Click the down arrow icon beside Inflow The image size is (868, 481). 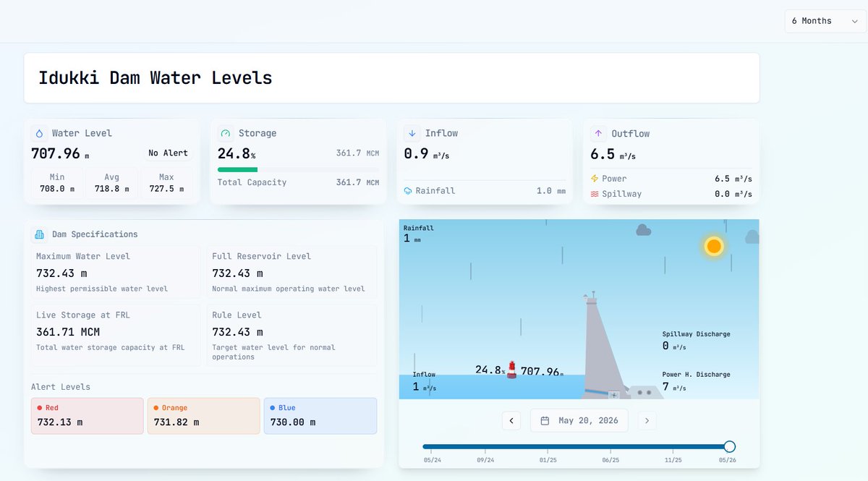[x=412, y=134]
